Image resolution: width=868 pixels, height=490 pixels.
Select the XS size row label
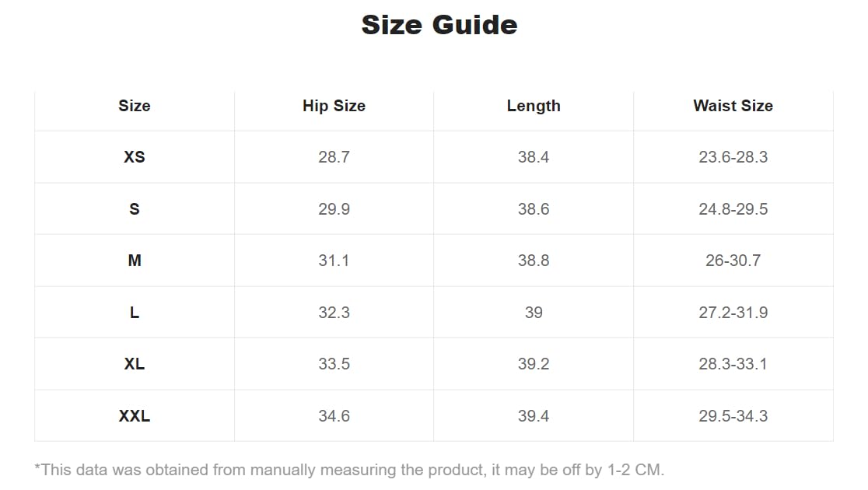pos(135,157)
